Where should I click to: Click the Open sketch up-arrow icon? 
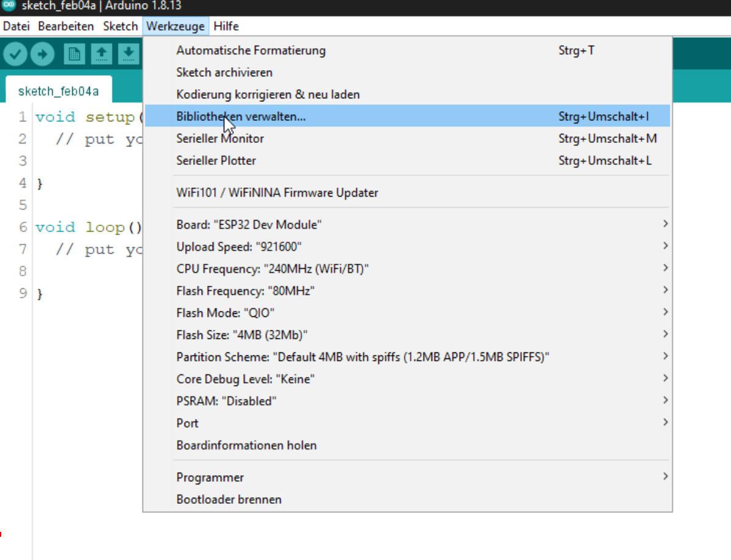click(101, 54)
